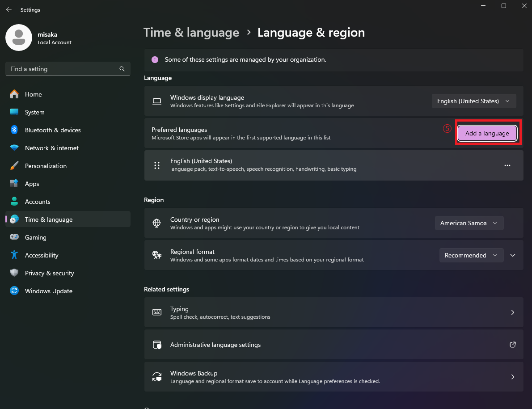Viewport: 532px width, 409px height.
Task: Open Gaming settings page
Action: [x=68, y=237]
